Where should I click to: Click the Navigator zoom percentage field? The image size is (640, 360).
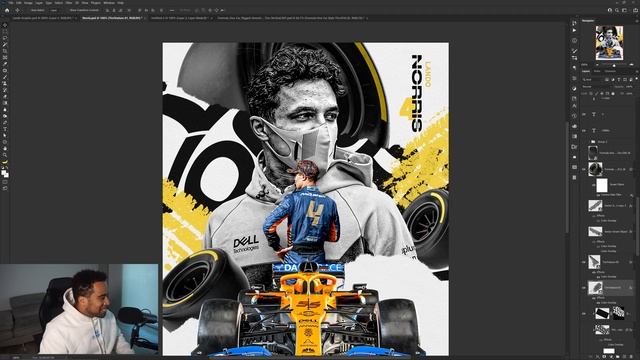point(584,64)
